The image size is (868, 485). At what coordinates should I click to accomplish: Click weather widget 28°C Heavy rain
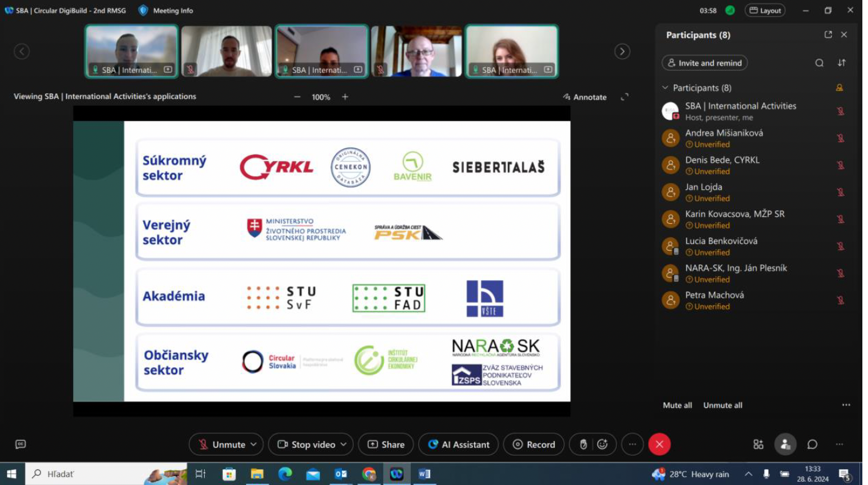click(x=691, y=474)
